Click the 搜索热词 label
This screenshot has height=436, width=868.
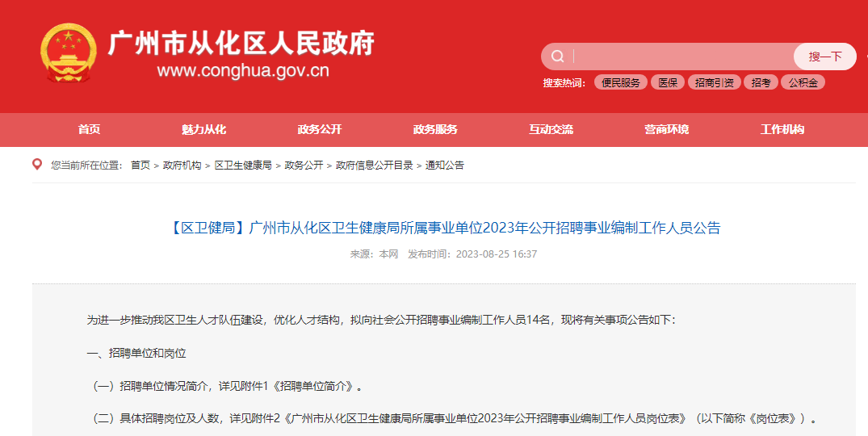coord(564,83)
